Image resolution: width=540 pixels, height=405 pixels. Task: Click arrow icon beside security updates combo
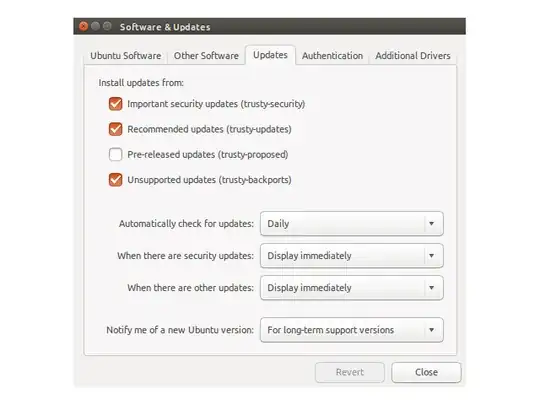tap(431, 256)
